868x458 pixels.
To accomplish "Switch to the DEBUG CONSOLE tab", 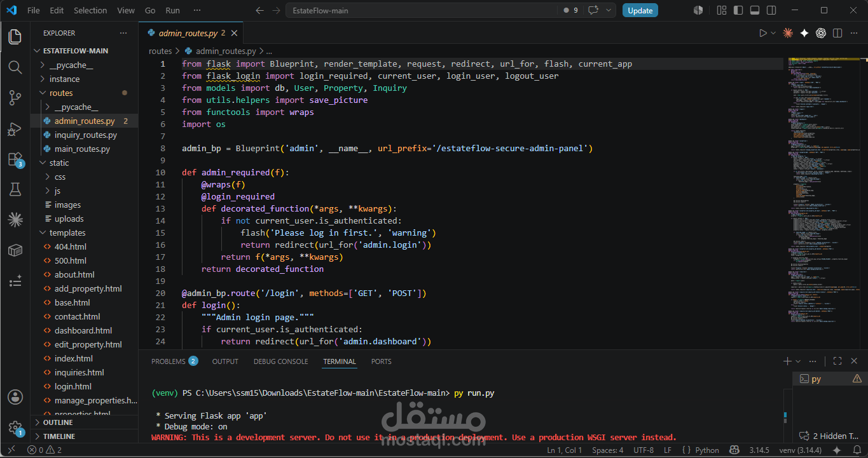I will 280,361.
